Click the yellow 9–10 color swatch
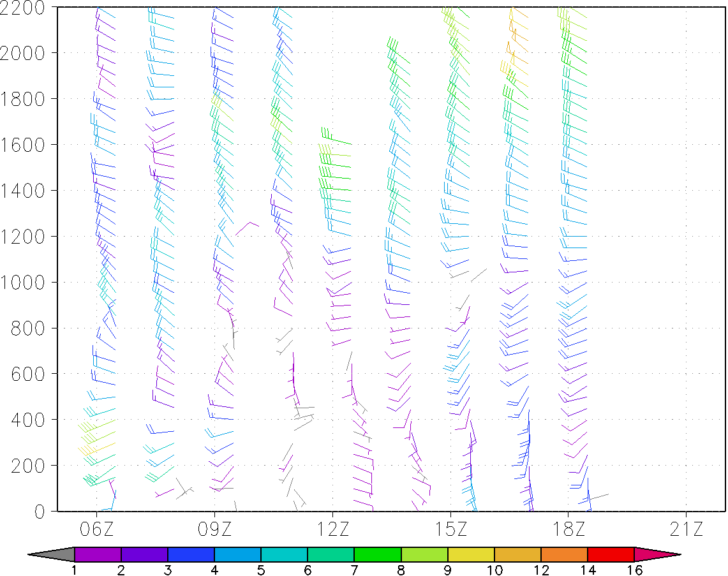The height and width of the screenshot is (576, 728). pos(471,554)
